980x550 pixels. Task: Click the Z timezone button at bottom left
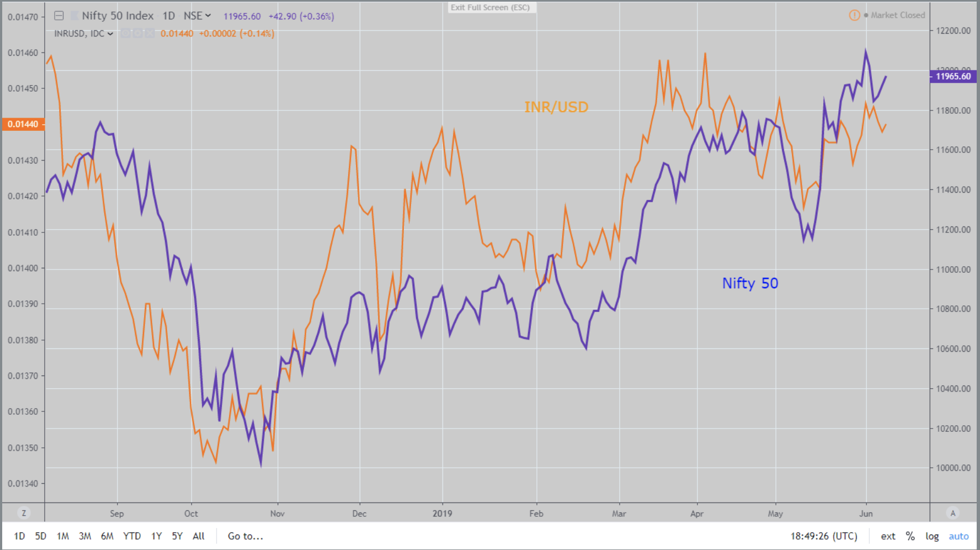click(24, 513)
